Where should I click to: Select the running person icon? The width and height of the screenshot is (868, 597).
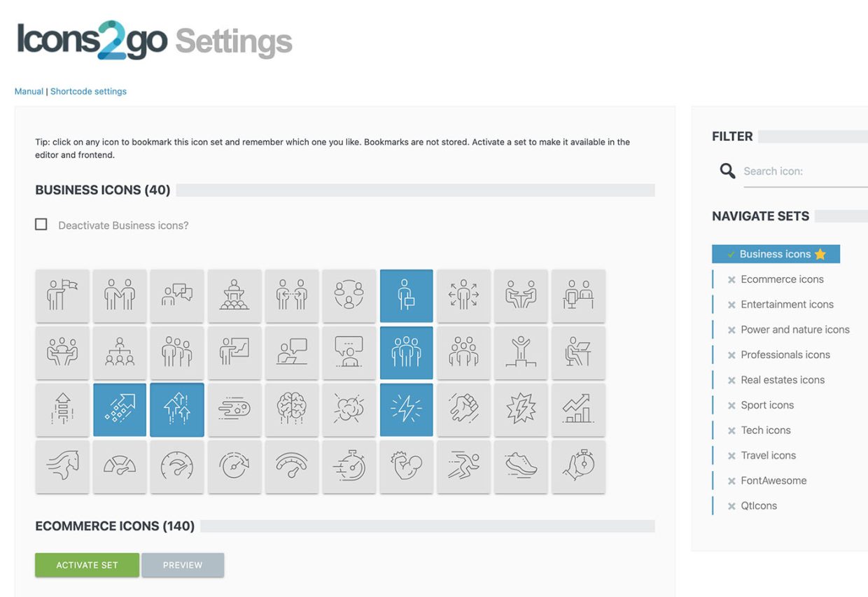click(x=463, y=466)
